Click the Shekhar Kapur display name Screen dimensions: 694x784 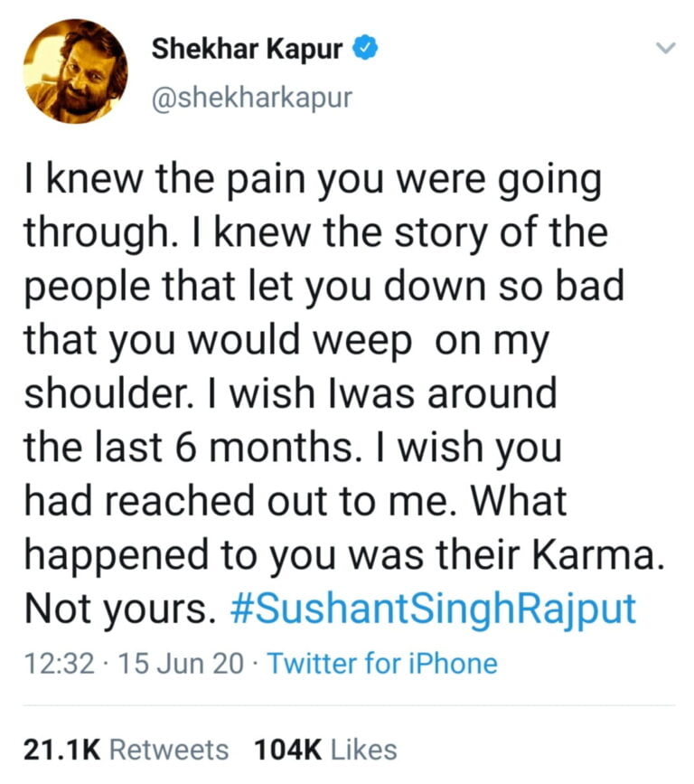pos(248,50)
